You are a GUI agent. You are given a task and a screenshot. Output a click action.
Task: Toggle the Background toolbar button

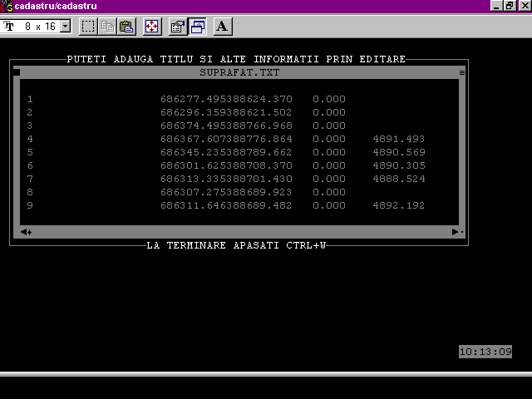coord(198,27)
